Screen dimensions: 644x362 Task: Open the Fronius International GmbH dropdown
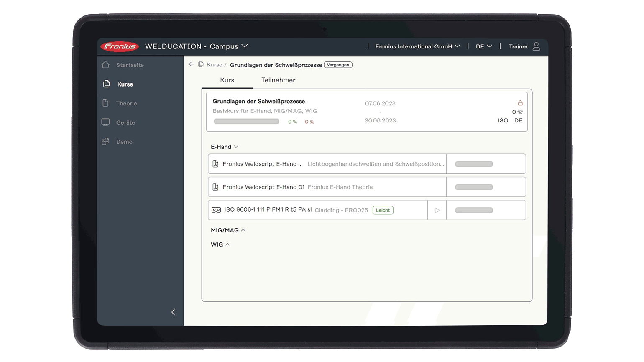418,46
